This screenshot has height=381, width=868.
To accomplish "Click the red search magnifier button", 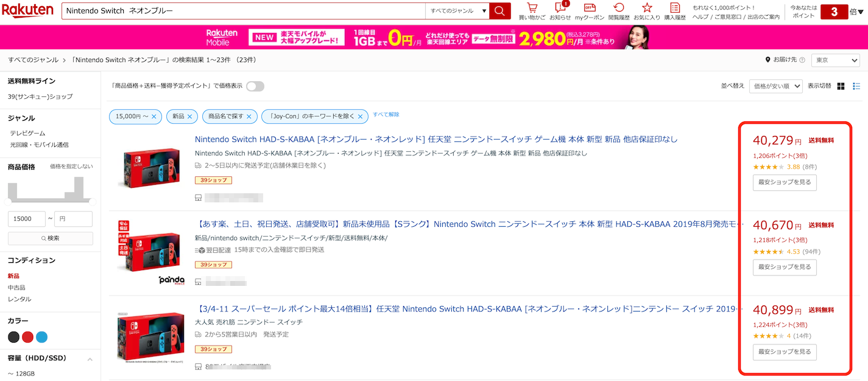I will tap(499, 11).
